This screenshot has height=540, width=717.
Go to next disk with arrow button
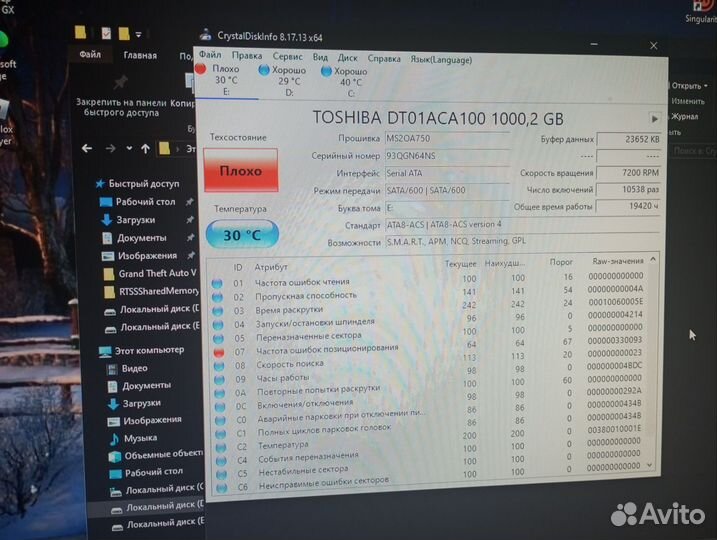(x=654, y=119)
